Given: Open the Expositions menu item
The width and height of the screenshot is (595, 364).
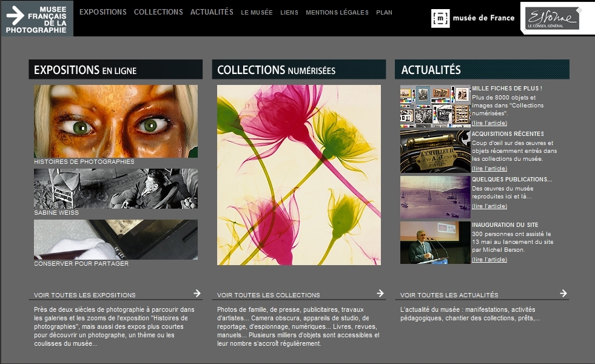Looking at the screenshot, I should pos(103,12).
